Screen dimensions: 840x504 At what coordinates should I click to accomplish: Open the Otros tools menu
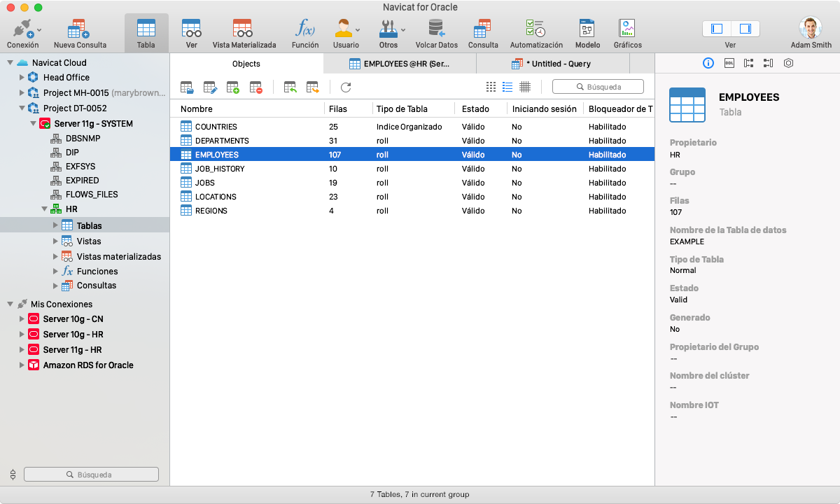389,31
